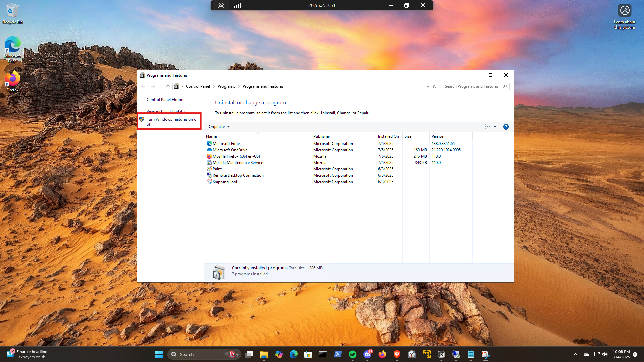644x362 pixels.
Task: Expand the Organize dropdown menu
Action: 219,127
